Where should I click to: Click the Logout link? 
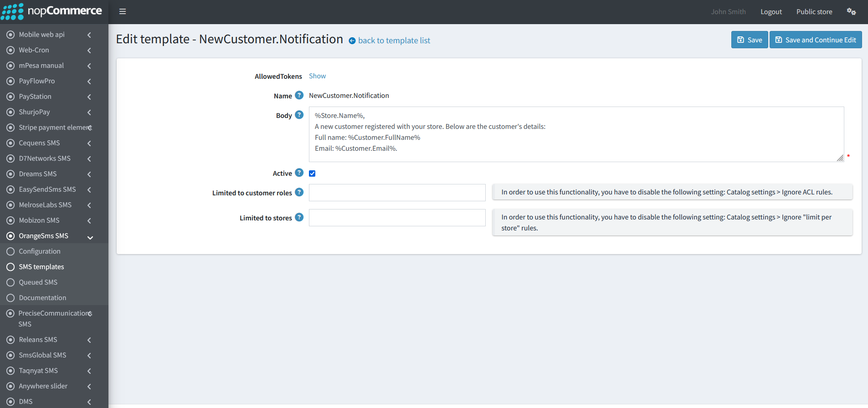point(771,12)
